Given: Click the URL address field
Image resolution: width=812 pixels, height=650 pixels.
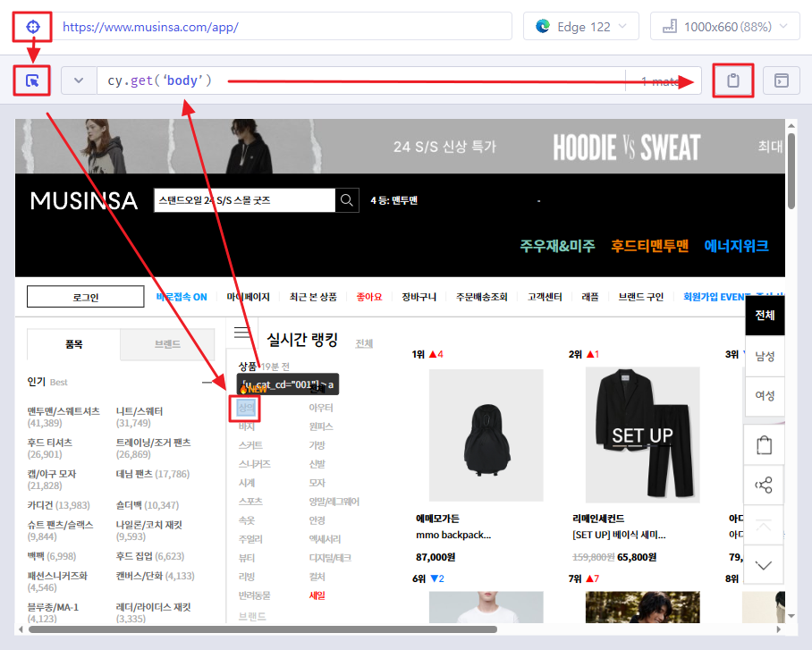Looking at the screenshot, I should pos(283,27).
